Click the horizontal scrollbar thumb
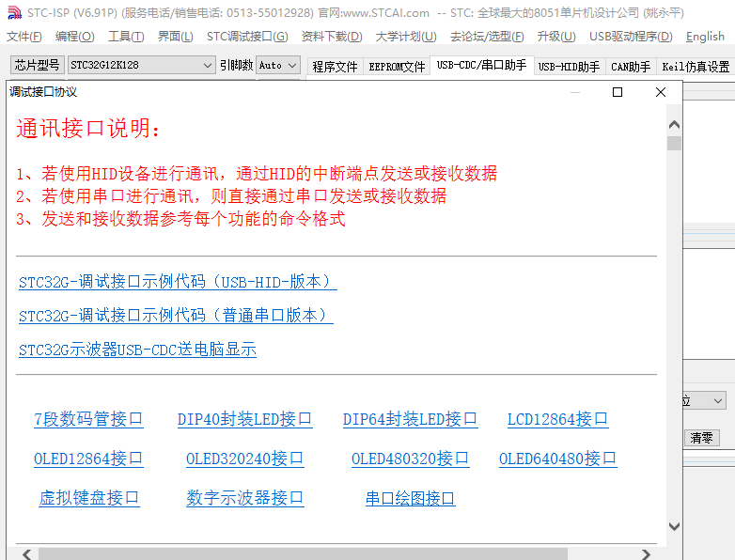The image size is (735, 560). [303, 554]
